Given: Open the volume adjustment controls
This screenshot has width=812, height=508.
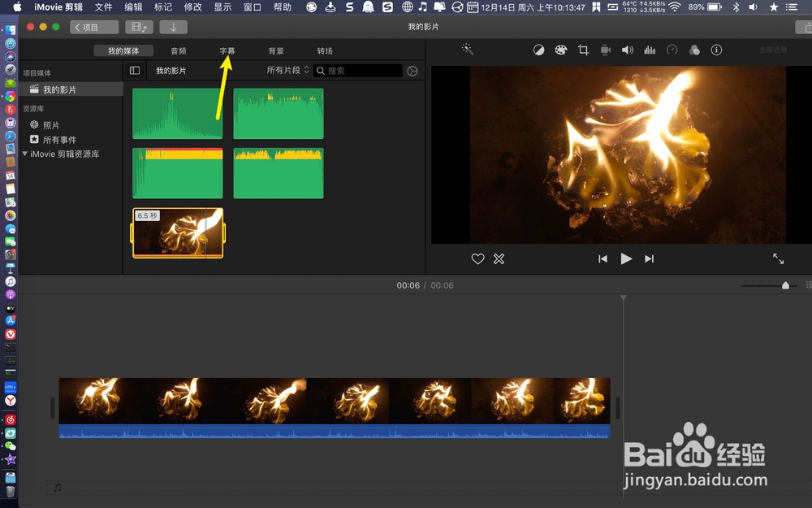Looking at the screenshot, I should click(x=628, y=50).
